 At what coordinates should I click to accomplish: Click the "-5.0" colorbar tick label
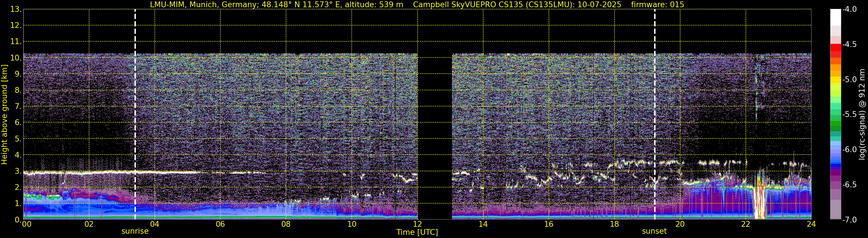click(x=850, y=80)
